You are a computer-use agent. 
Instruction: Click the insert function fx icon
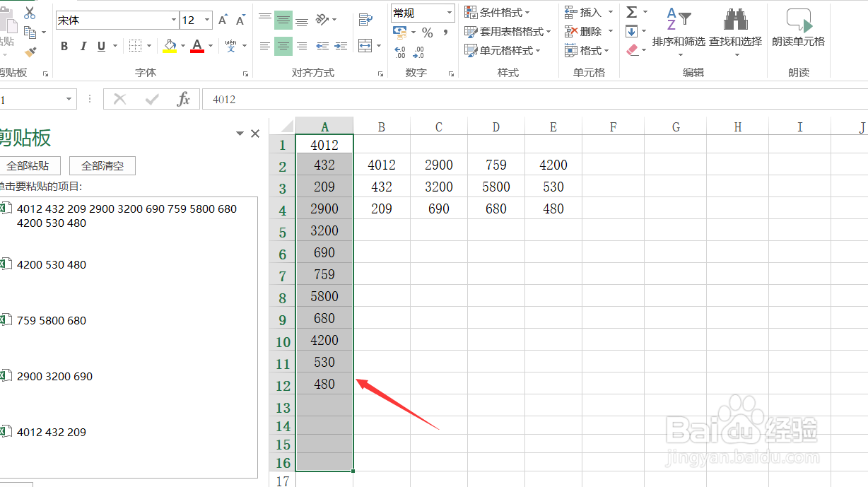[x=184, y=100]
